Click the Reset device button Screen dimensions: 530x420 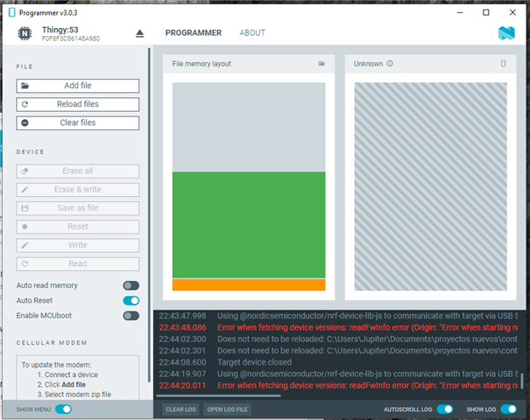[x=77, y=227]
